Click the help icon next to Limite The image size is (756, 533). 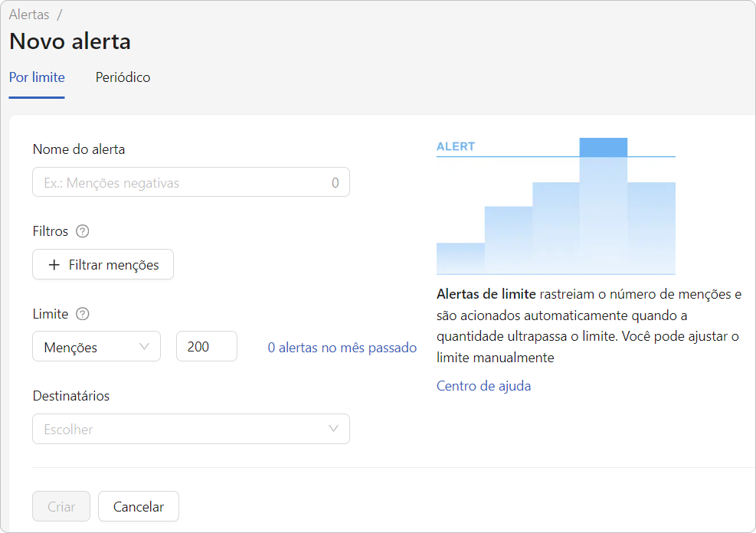83,314
